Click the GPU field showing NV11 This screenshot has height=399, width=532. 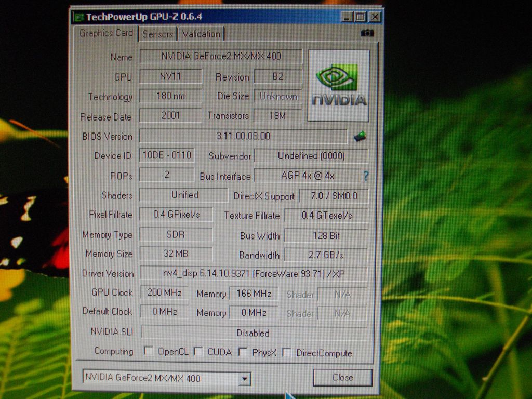[170, 76]
